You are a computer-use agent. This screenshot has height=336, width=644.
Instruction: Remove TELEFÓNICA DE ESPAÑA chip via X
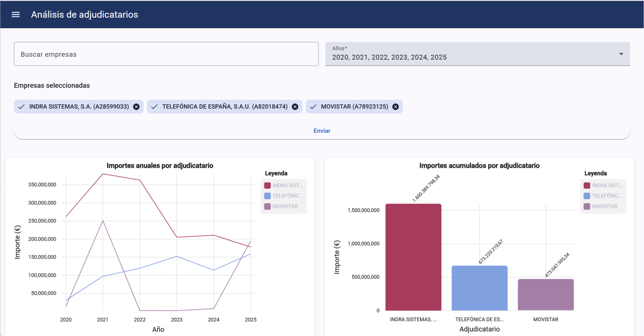[295, 107]
